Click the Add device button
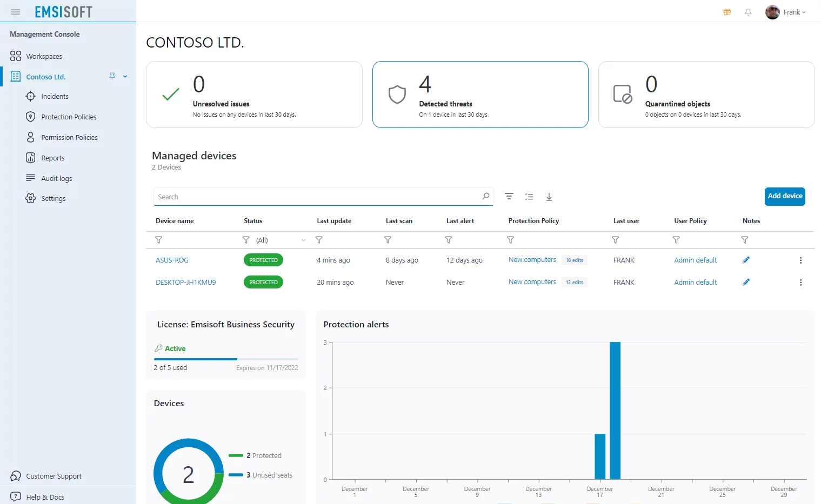Screen dimensions: 821x504 (x=785, y=196)
